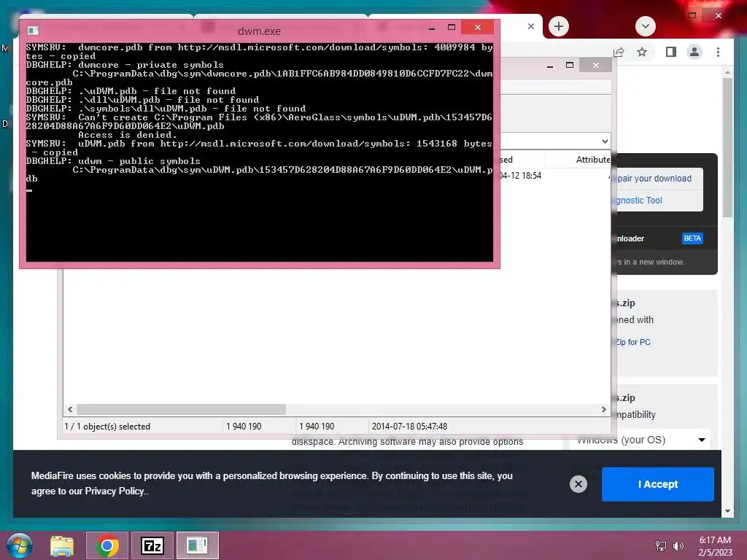Click the '1 / 1 object(s) selected' status text
The height and width of the screenshot is (560, 747).
coord(107,426)
